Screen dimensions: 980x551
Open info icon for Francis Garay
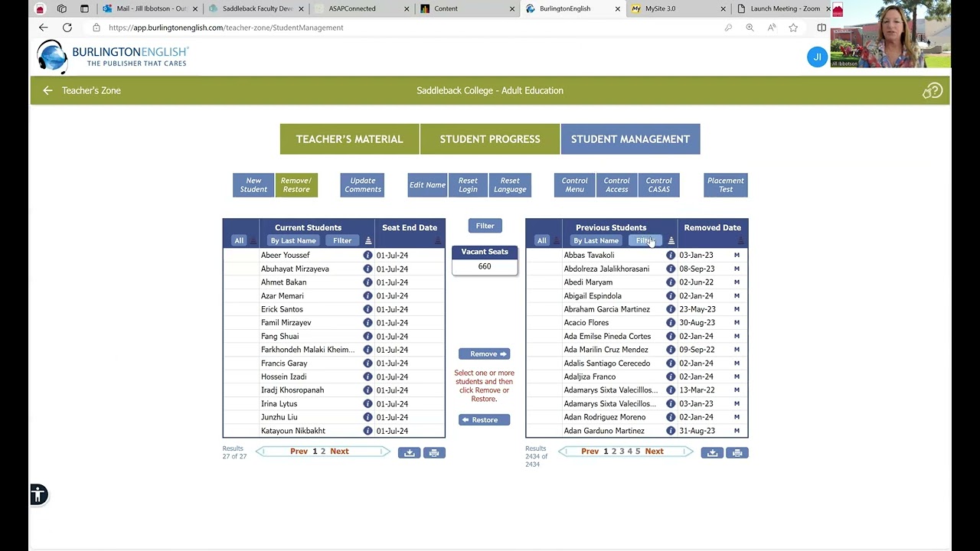tap(367, 364)
